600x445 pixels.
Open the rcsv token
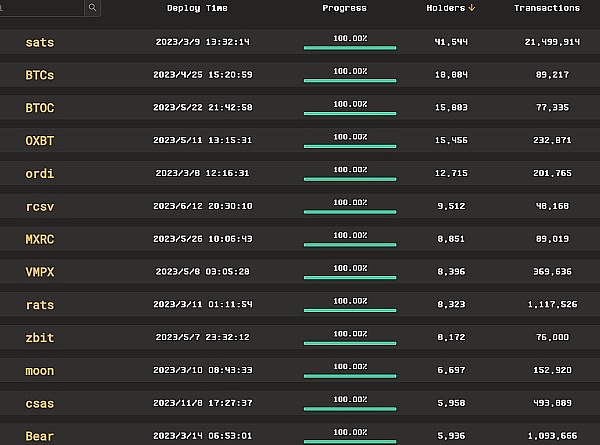tap(40, 207)
